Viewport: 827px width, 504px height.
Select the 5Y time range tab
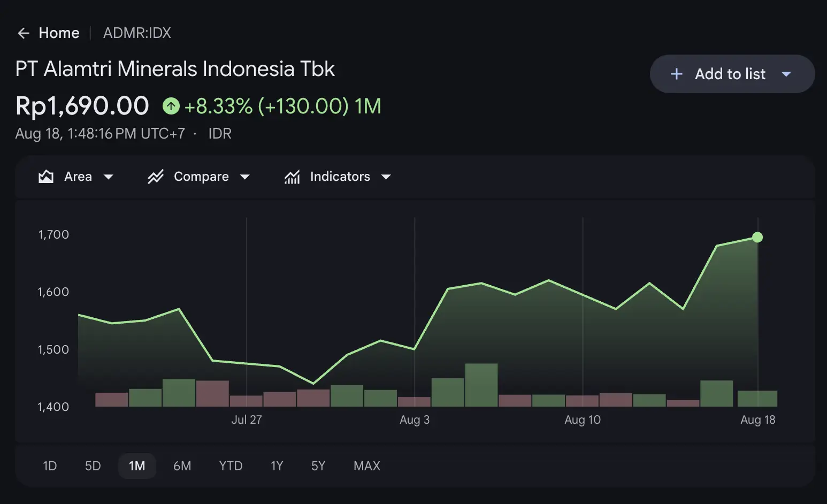318,466
